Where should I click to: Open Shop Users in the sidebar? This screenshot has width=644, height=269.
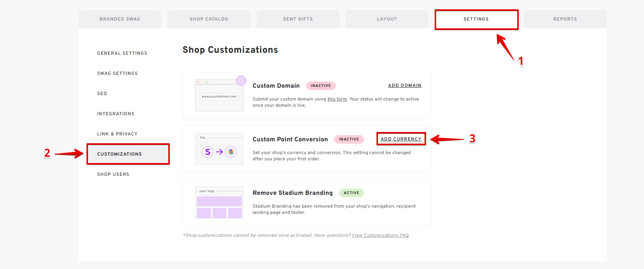(113, 174)
